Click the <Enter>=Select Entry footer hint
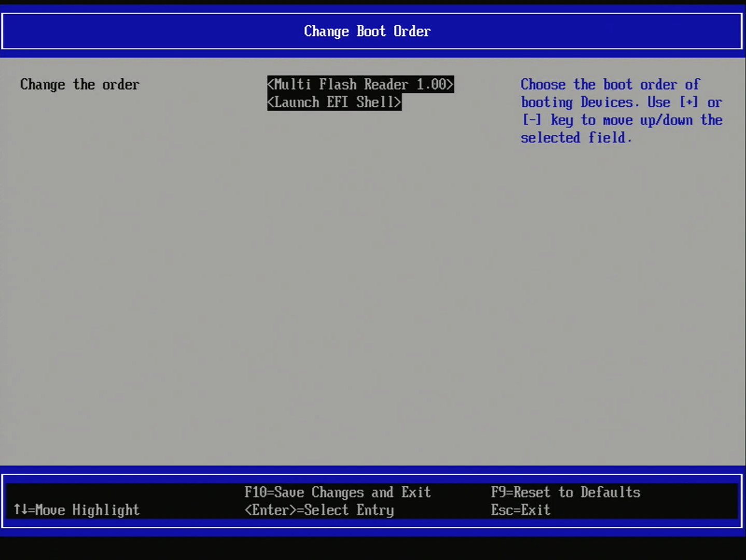 pos(319,510)
